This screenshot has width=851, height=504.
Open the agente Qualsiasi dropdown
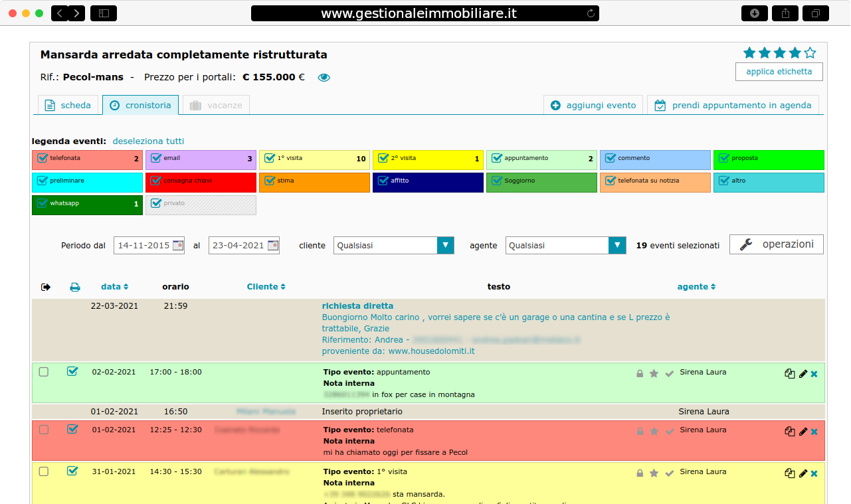(x=616, y=245)
